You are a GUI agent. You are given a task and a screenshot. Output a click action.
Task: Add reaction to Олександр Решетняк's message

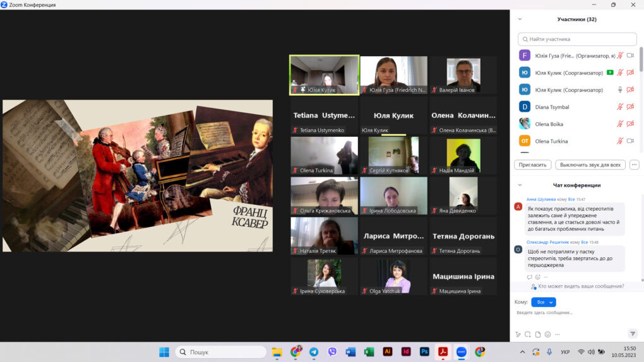point(538,277)
